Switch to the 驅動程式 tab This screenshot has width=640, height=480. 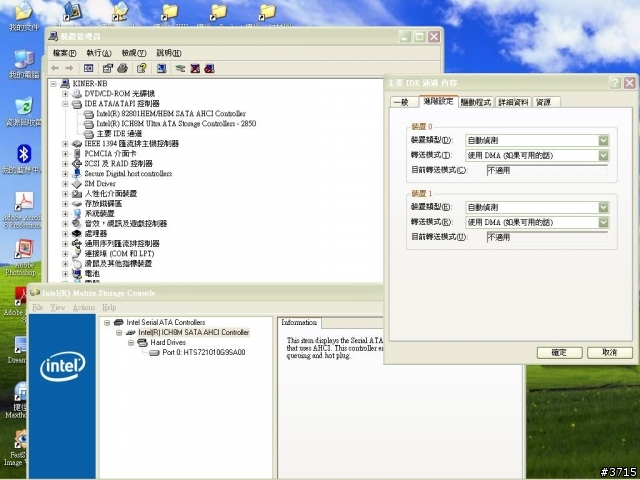[x=476, y=102]
